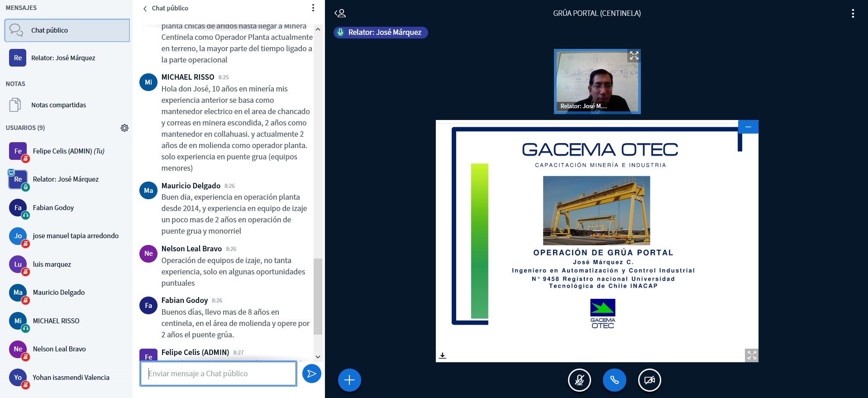Focus the Enviar mensaje a Chat público field
This screenshot has width=868, height=398.
click(218, 374)
